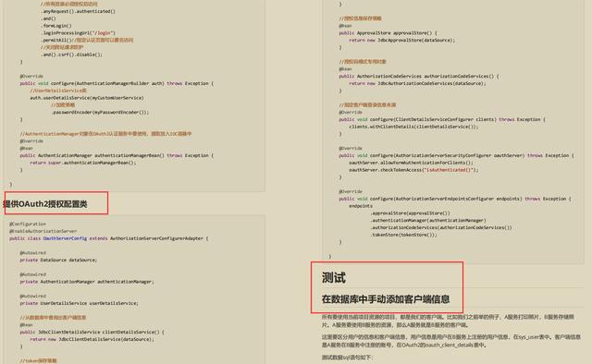Click the '.tokenStore(tokenStore());' line
This screenshot has width=592, height=364.
[x=403, y=235]
